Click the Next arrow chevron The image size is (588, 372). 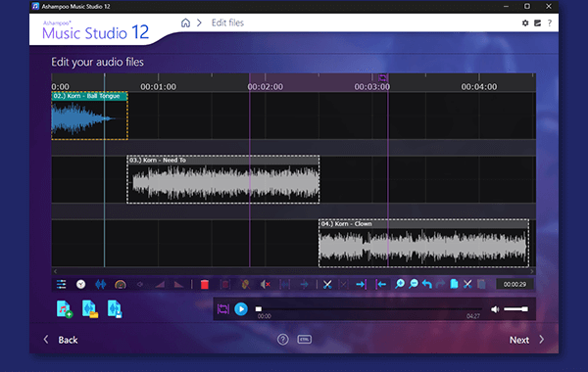point(542,340)
